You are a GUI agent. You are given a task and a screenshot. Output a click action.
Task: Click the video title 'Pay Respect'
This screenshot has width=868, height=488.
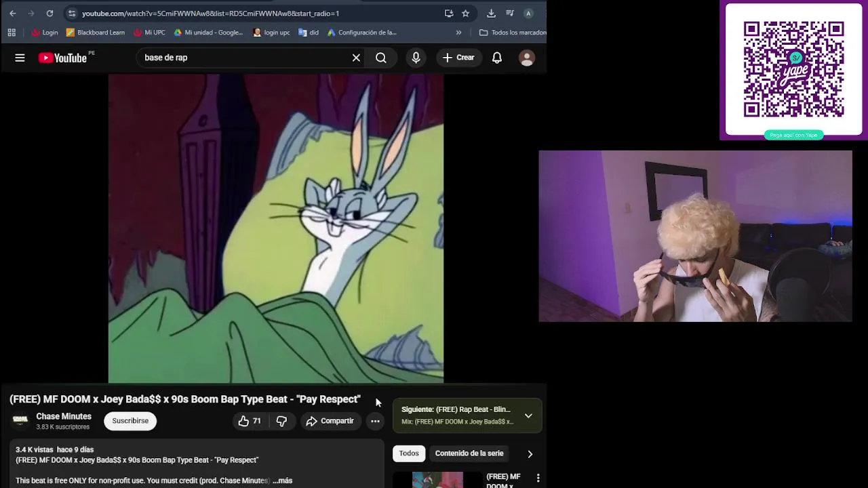coord(185,399)
